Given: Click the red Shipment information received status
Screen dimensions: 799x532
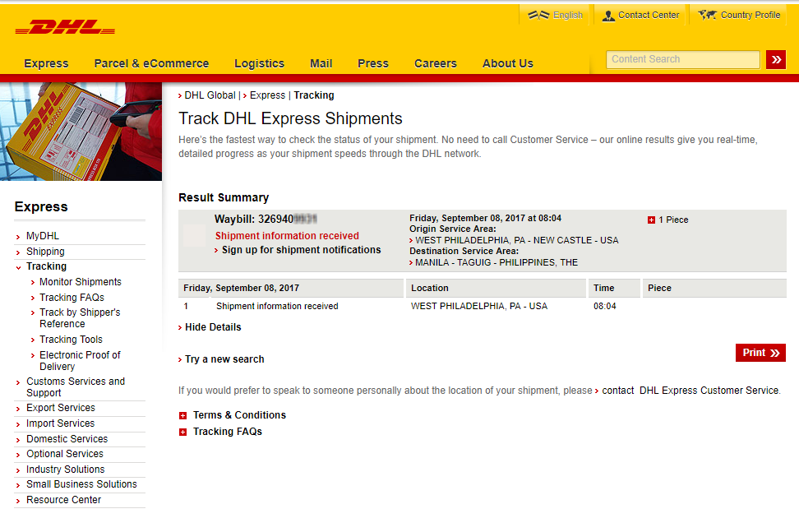Looking at the screenshot, I should tap(287, 235).
